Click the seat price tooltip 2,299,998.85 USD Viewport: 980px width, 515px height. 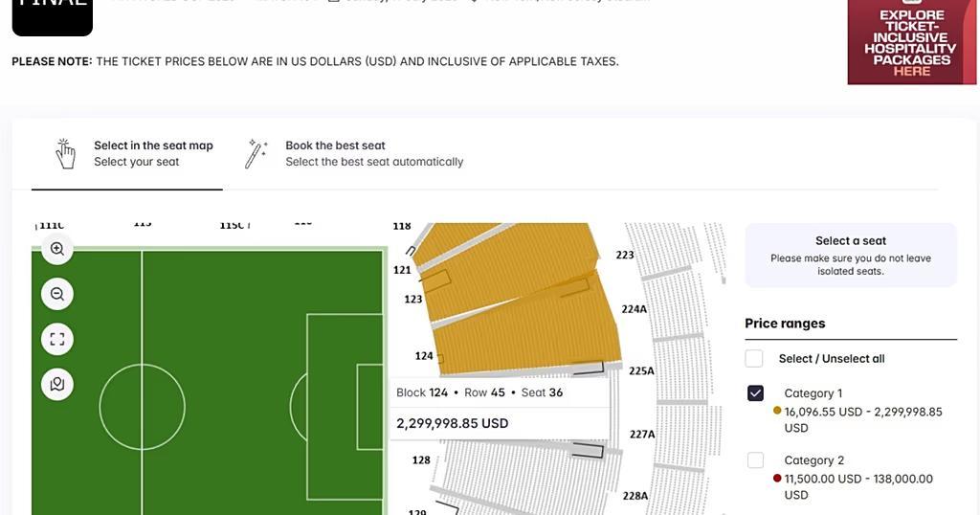[452, 423]
